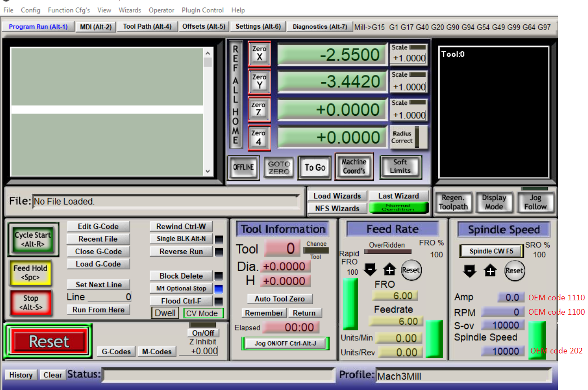Open the Operator menu

click(x=161, y=10)
